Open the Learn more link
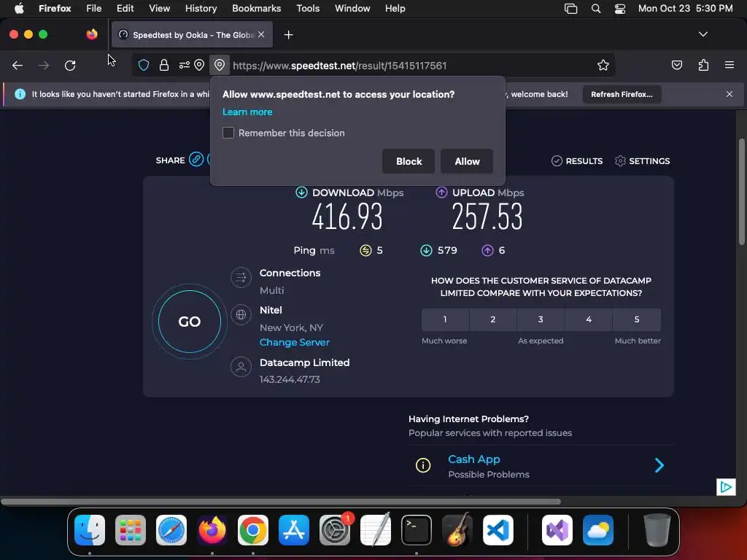This screenshot has width=747, height=560. 247,112
